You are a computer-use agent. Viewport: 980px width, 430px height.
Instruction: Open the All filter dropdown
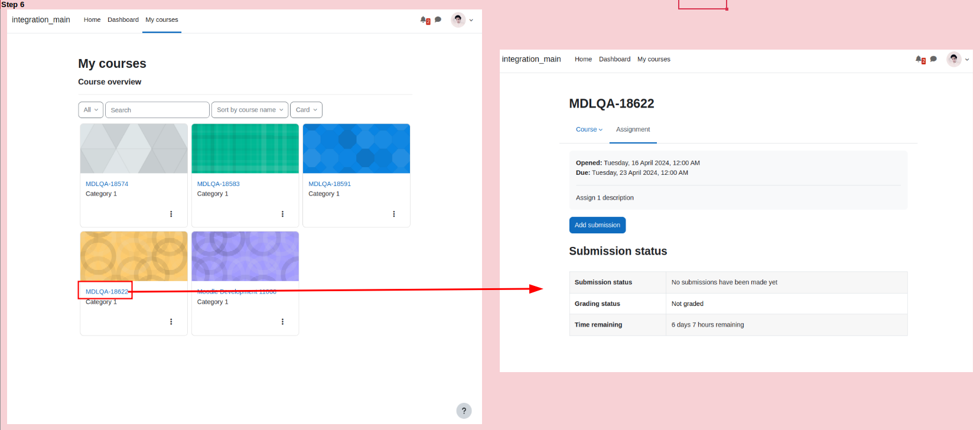coord(91,110)
